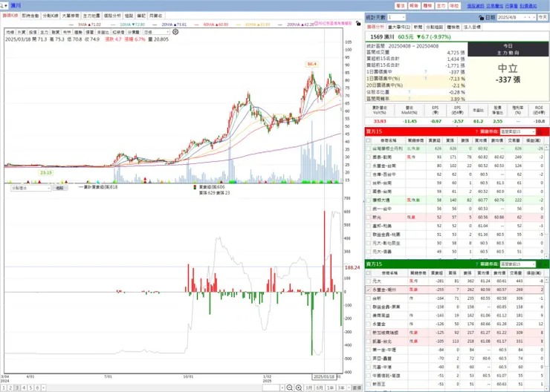Tick the checkbox for 摩根大通 row
The height and width of the screenshot is (392, 550).
(369, 200)
